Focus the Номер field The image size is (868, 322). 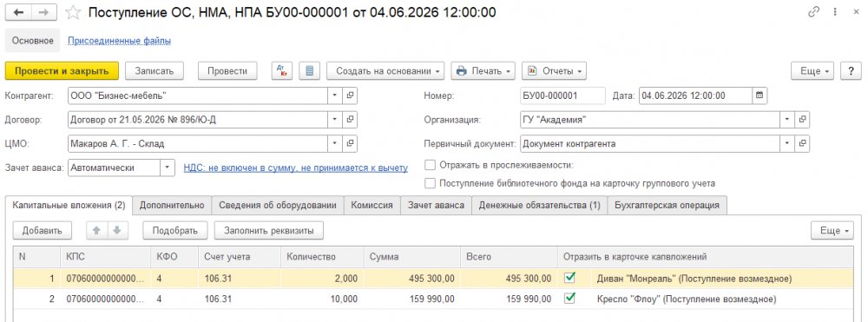(563, 95)
